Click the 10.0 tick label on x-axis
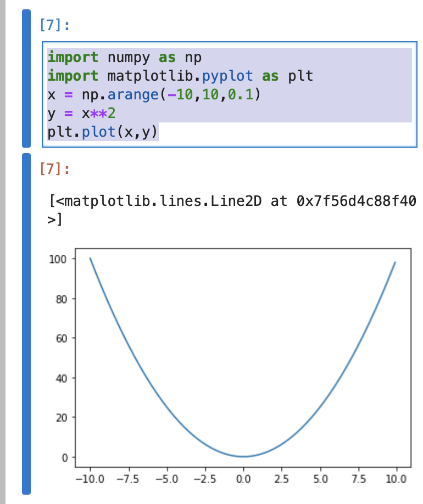 pyautogui.click(x=396, y=479)
